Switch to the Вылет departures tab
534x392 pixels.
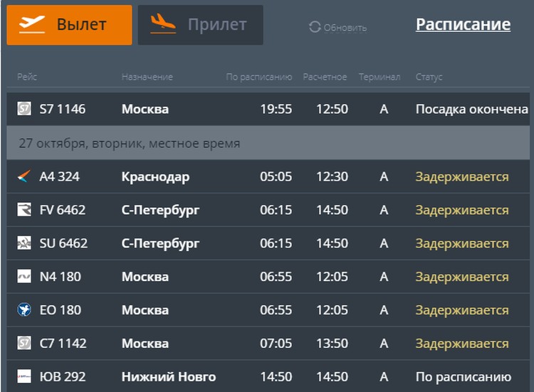click(x=69, y=25)
